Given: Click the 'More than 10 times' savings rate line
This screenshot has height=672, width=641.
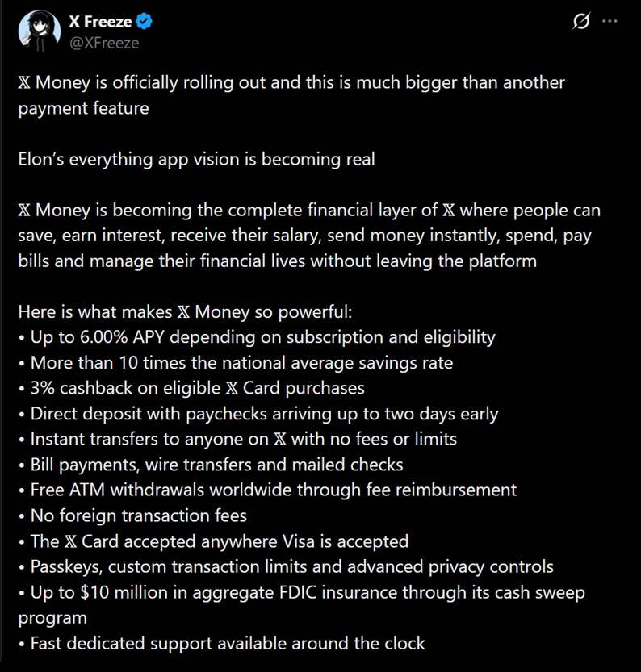Looking at the screenshot, I should (236, 363).
